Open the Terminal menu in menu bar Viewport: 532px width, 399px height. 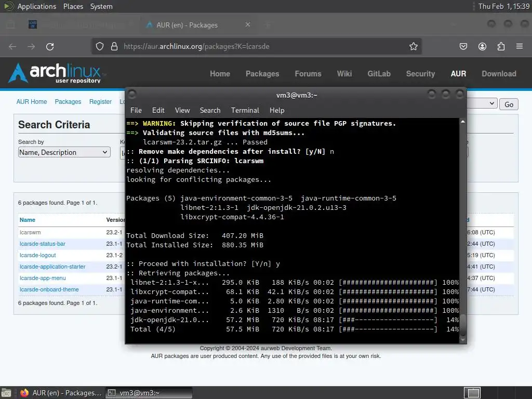point(245,110)
